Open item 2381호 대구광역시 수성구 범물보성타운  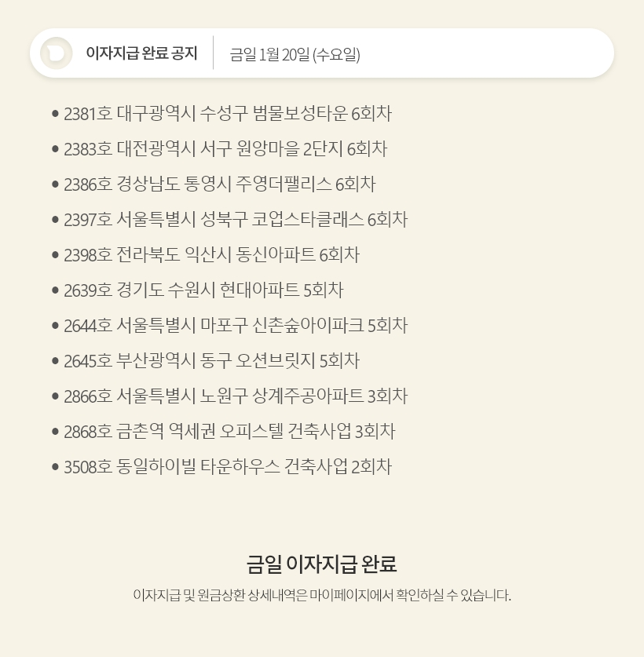pos(227,114)
